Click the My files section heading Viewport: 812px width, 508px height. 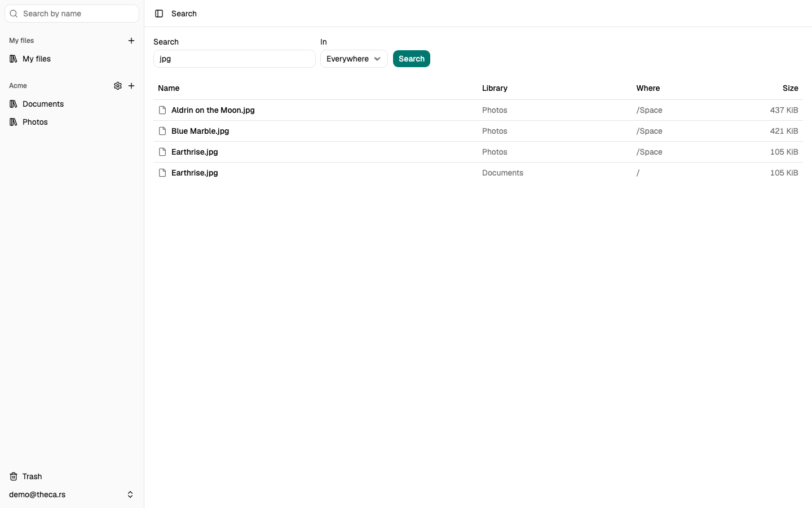pyautogui.click(x=21, y=41)
